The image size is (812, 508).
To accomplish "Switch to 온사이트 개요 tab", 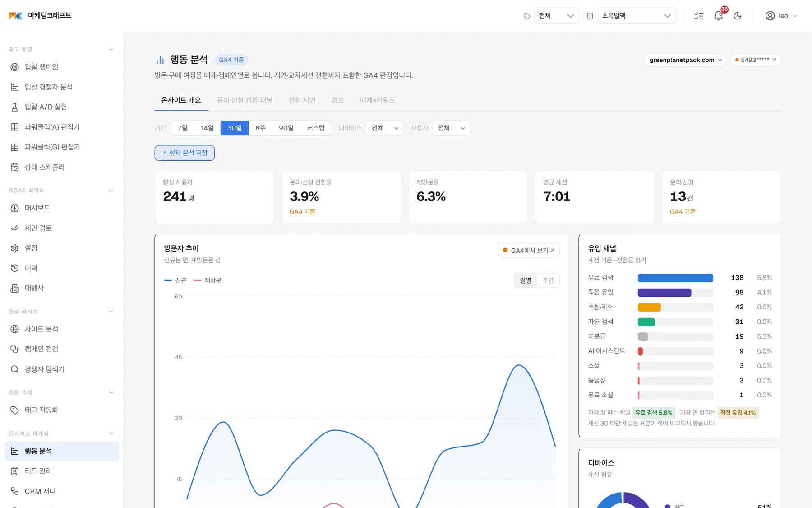I will [x=181, y=100].
